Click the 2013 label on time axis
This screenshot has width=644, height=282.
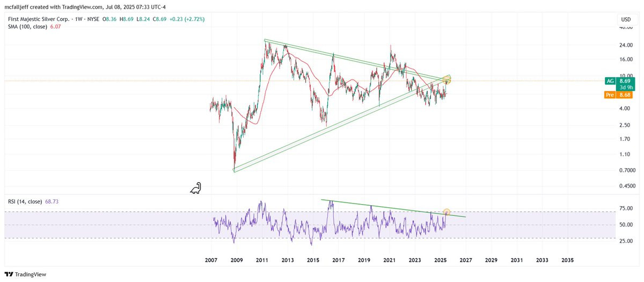(x=287, y=260)
